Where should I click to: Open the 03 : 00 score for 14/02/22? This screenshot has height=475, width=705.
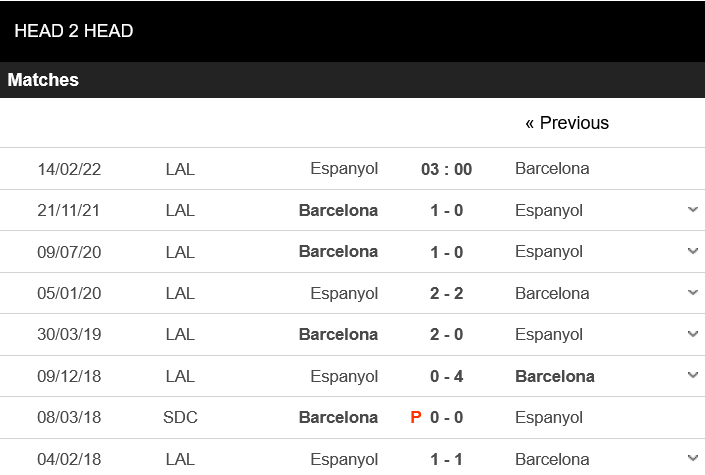pos(446,169)
